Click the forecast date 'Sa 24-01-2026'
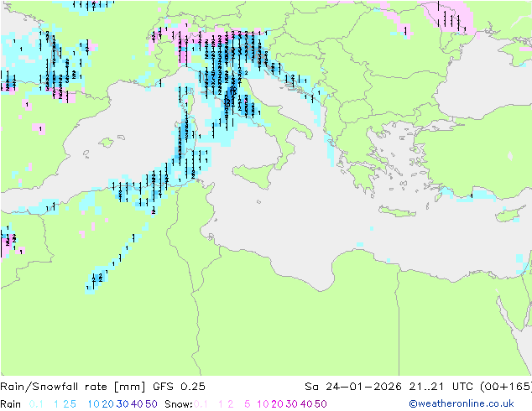Screen dimensions: 532x411 coord(353,387)
